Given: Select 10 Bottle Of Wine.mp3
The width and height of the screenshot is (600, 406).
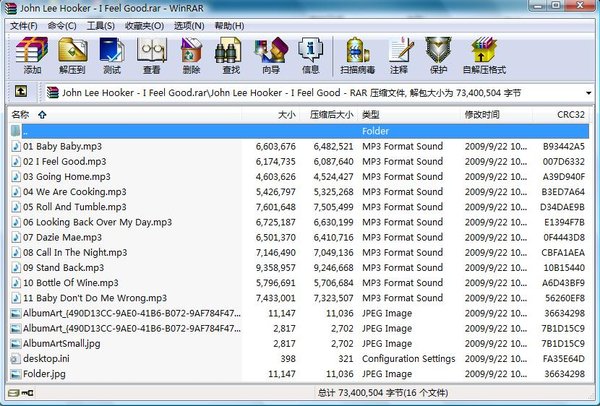Looking at the screenshot, I should pyautogui.click(x=299, y=283).
